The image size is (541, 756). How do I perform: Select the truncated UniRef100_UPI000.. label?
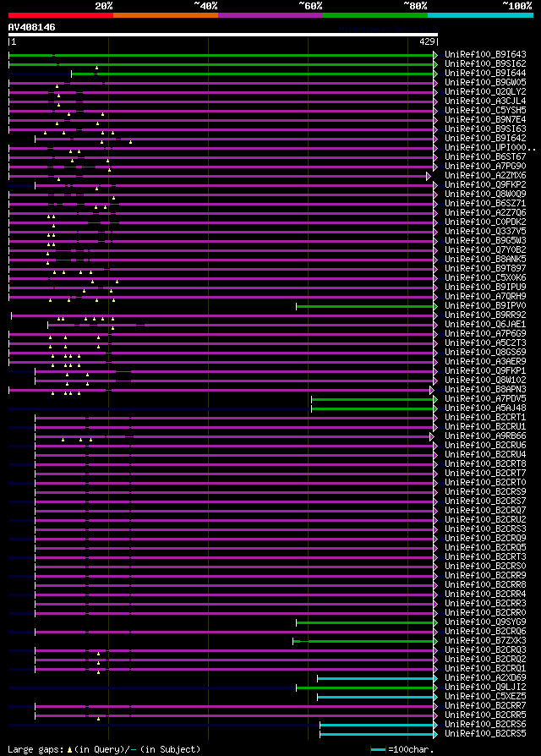click(x=490, y=147)
